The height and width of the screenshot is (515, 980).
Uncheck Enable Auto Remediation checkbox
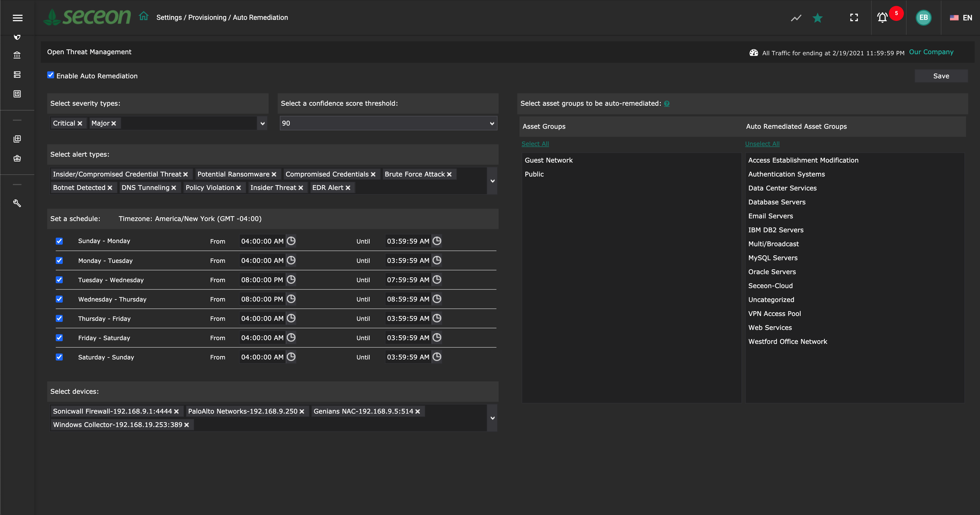(x=51, y=75)
